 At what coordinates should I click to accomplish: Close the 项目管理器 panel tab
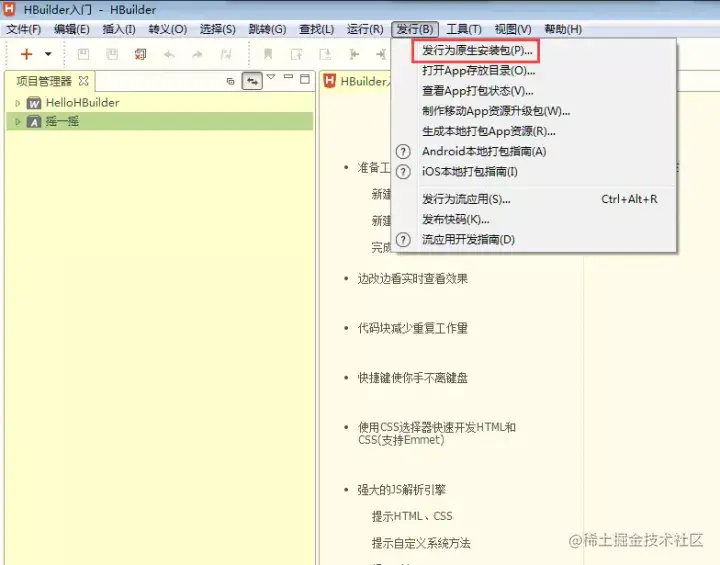[83, 81]
